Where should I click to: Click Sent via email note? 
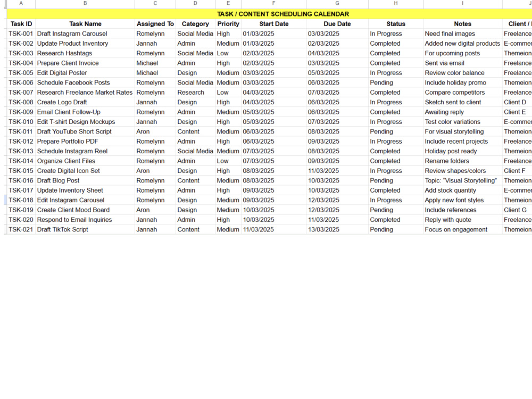point(462,63)
